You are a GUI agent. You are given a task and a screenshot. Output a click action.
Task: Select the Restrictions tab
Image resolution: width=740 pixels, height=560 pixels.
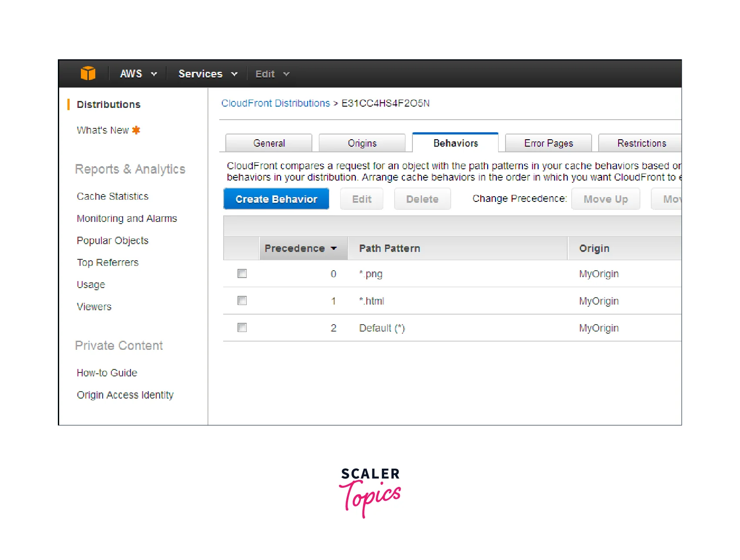(641, 143)
